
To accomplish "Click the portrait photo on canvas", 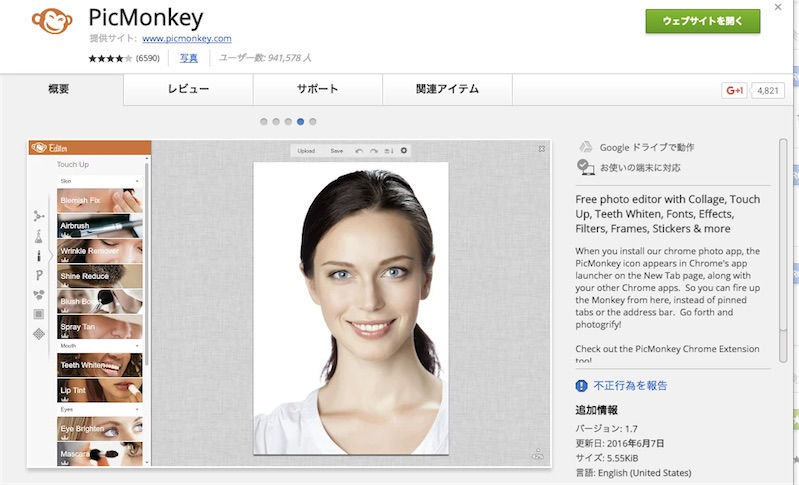I will (x=351, y=308).
